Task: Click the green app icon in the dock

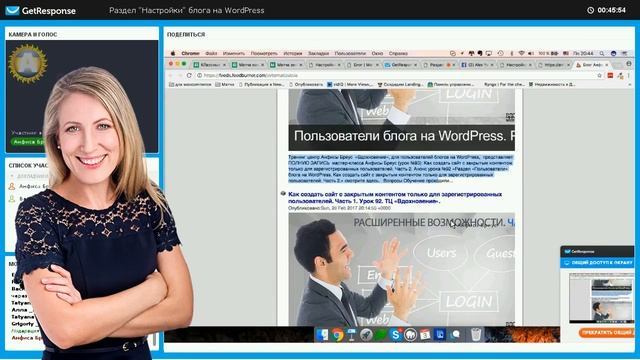Action: point(381,335)
